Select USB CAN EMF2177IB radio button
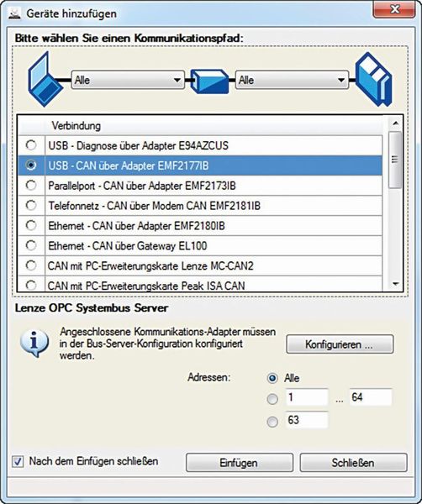Image resolution: width=422 pixels, height=504 pixels. point(31,165)
